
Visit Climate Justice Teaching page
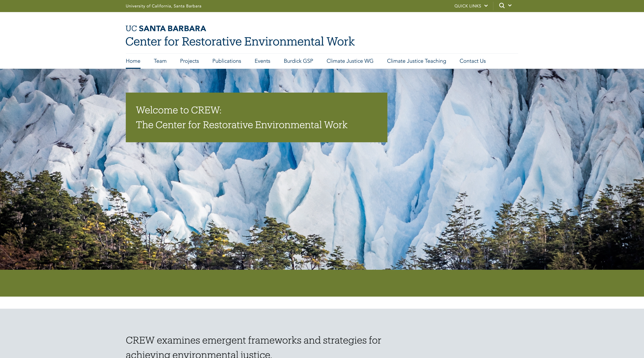pos(416,61)
